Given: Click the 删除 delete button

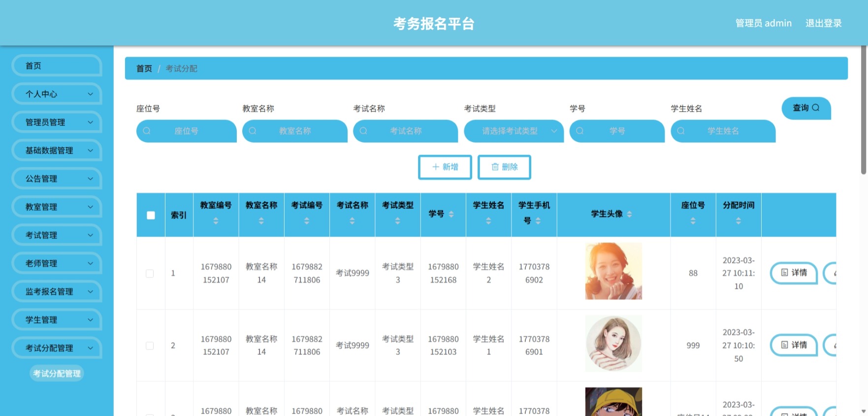Looking at the screenshot, I should [504, 167].
